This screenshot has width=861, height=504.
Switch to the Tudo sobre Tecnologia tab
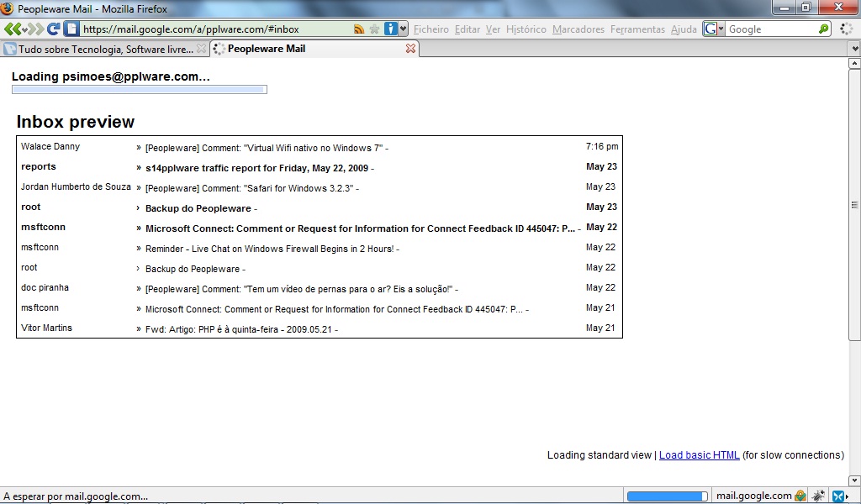pyautogui.click(x=104, y=49)
